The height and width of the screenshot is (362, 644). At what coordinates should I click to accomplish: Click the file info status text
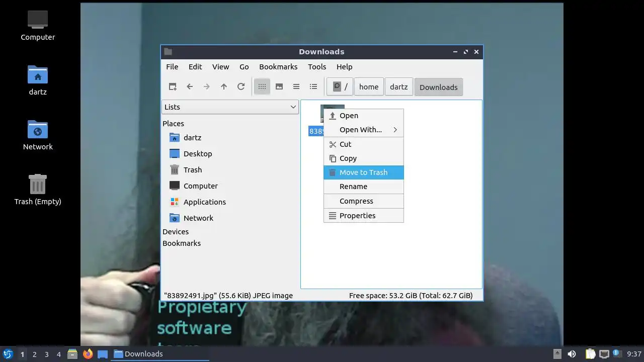228,296
